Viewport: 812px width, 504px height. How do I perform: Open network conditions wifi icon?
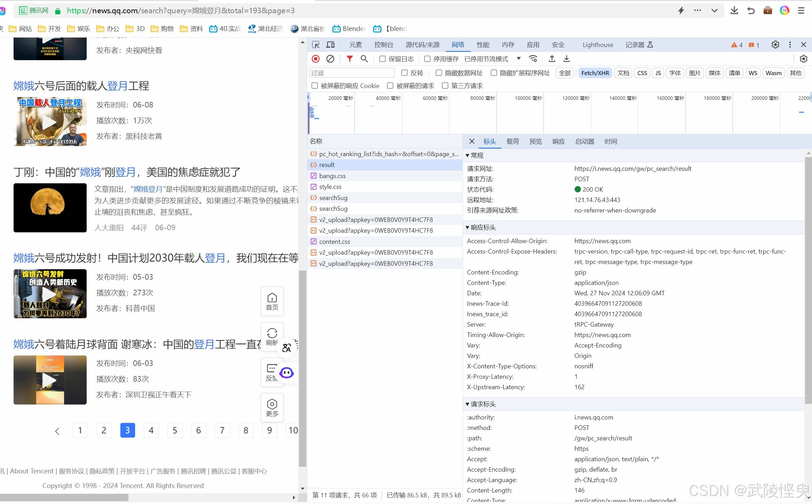pos(533,59)
